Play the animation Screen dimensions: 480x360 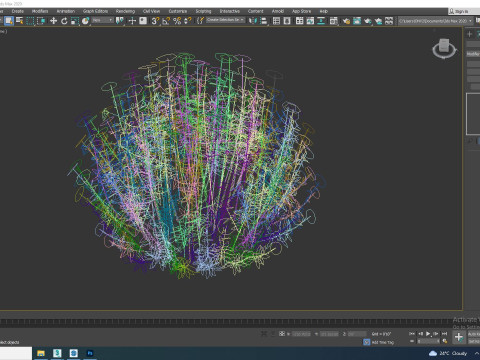pyautogui.click(x=428, y=333)
